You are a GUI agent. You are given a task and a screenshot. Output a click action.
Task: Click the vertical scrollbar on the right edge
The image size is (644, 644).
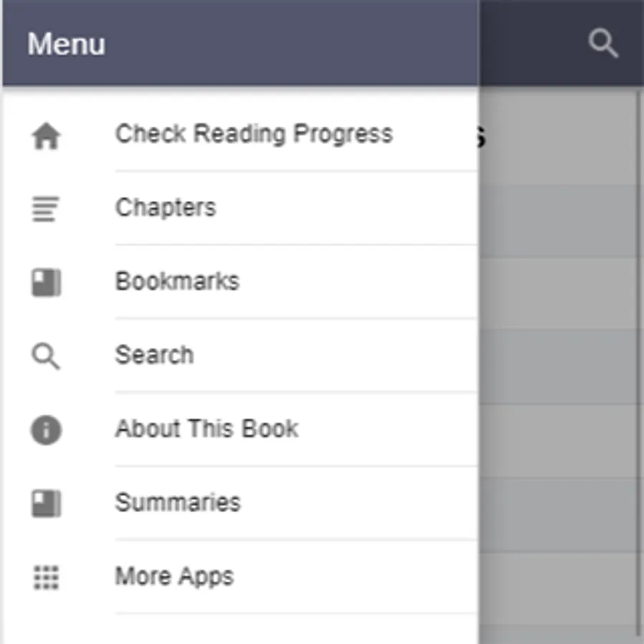pyautogui.click(x=640, y=358)
